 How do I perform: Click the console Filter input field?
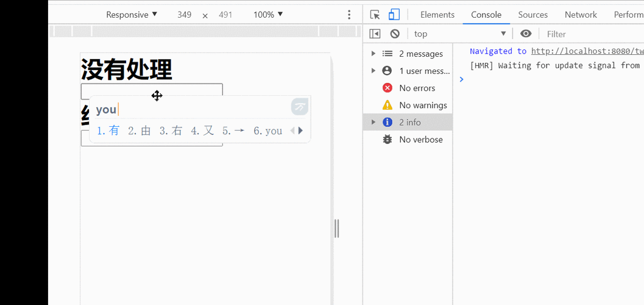(591, 34)
